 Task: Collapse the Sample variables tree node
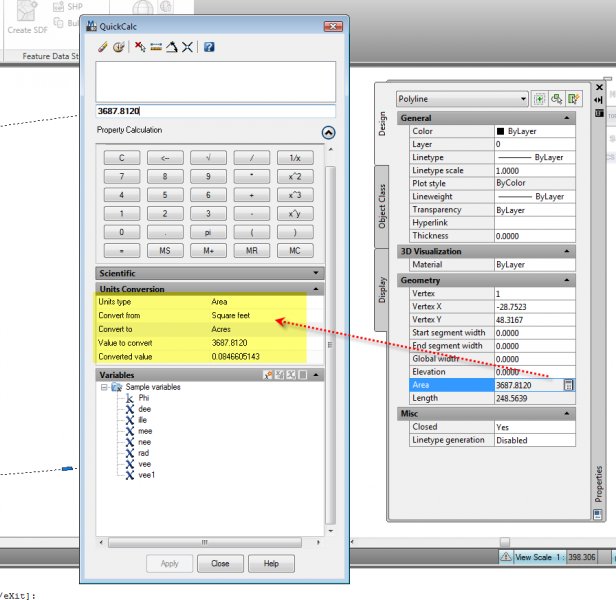point(104,387)
